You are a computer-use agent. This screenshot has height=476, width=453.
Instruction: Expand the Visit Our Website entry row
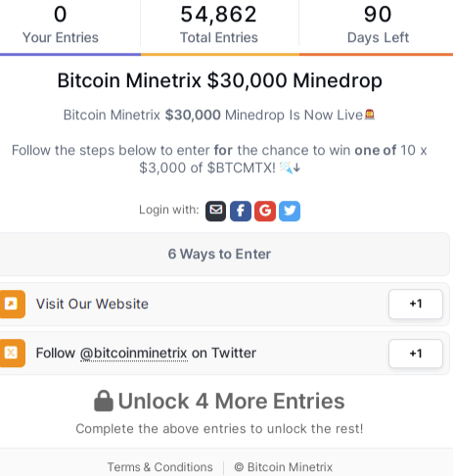point(224,304)
